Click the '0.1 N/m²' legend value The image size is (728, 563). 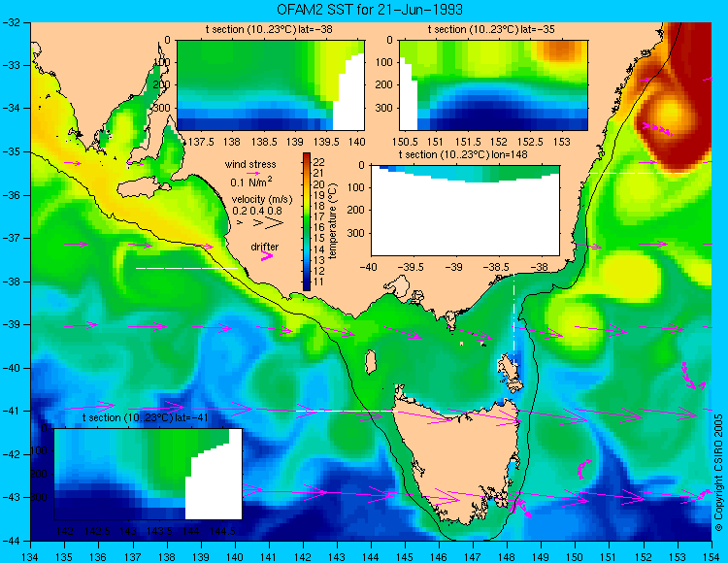[251, 182]
